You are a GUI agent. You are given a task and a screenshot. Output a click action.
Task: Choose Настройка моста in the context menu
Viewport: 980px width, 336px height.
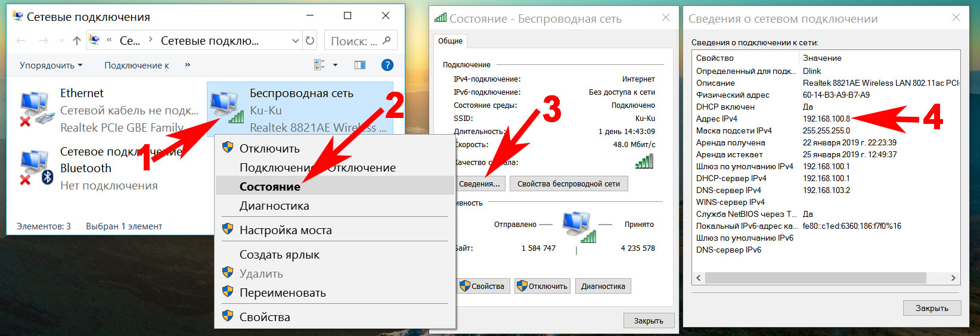(335, 230)
